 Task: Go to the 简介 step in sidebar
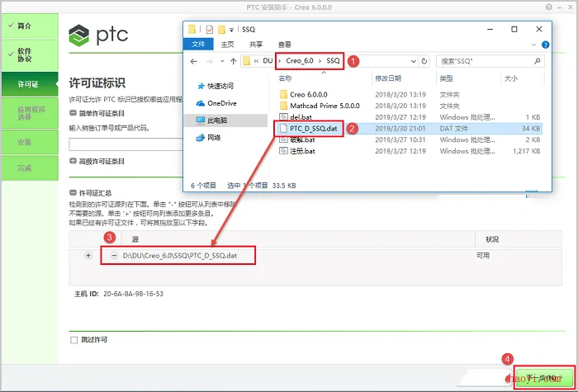[x=30, y=26]
